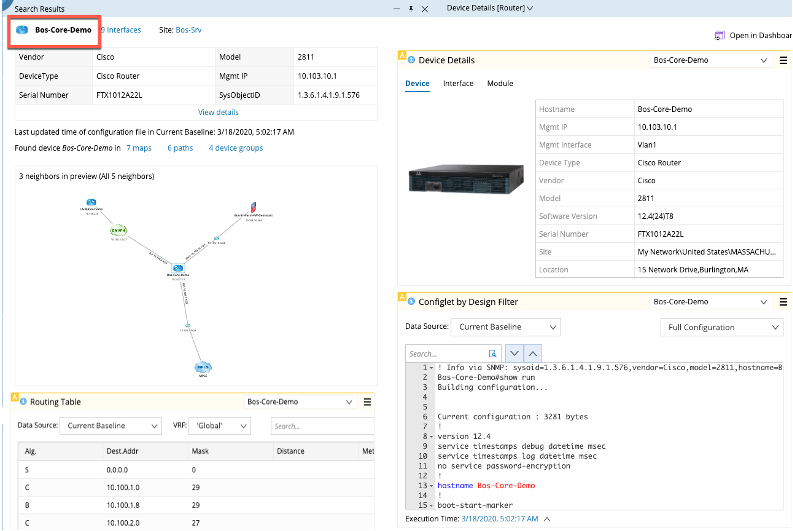Switch to the Module tab
The height and width of the screenshot is (531, 793).
500,83
